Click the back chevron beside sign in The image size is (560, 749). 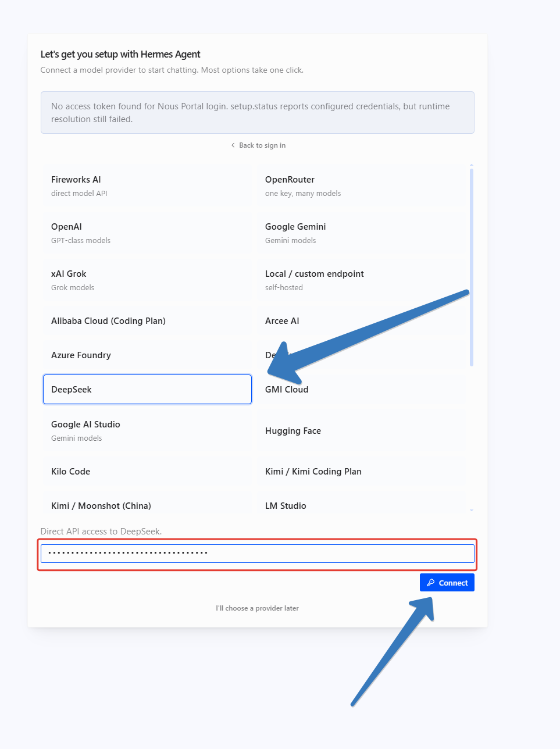(233, 145)
